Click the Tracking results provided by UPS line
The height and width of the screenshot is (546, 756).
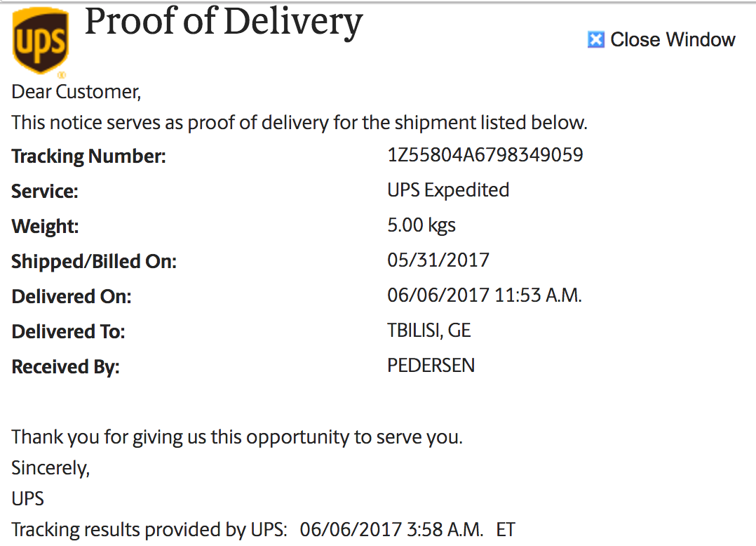pos(264,530)
